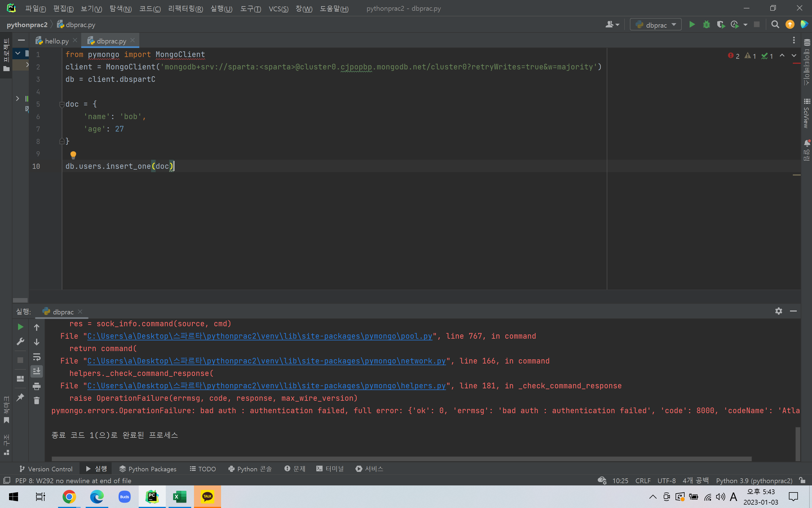Image resolution: width=812 pixels, height=508 pixels.
Task: Launch the profiler icon in the top toolbar
Action: pos(734,25)
